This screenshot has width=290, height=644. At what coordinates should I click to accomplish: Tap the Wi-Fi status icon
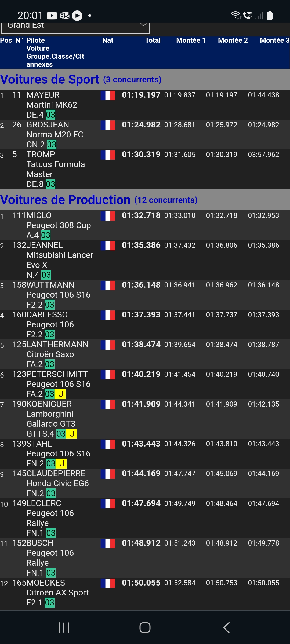point(236,15)
